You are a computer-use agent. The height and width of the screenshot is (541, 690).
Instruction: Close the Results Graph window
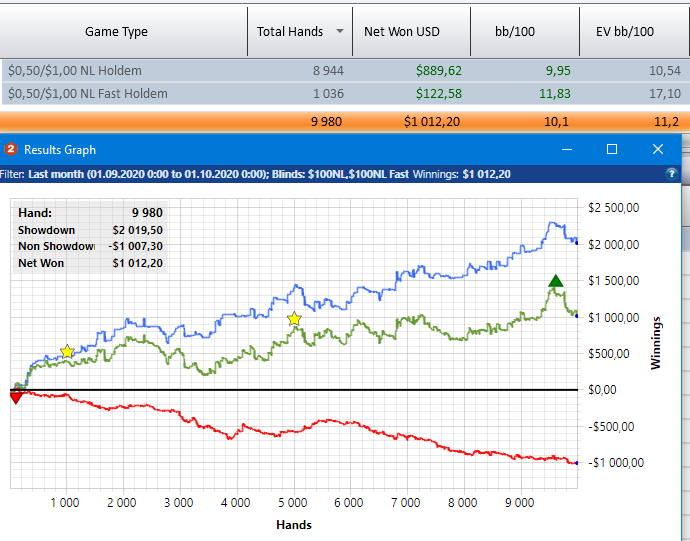pyautogui.click(x=658, y=149)
